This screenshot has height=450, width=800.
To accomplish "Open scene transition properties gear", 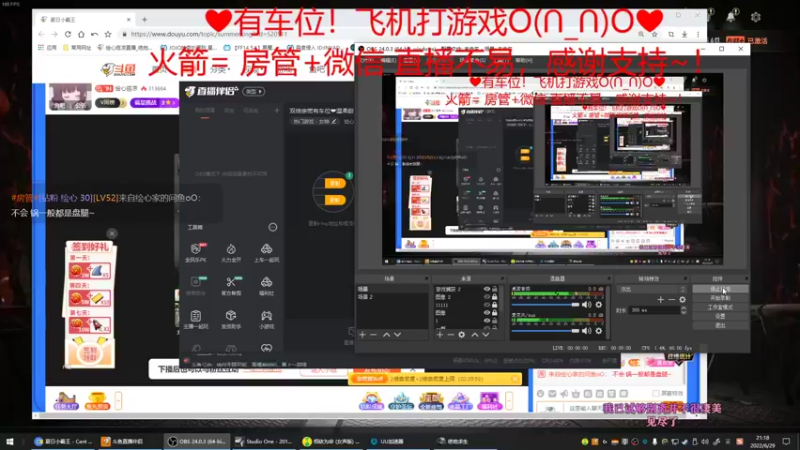I will (683, 299).
